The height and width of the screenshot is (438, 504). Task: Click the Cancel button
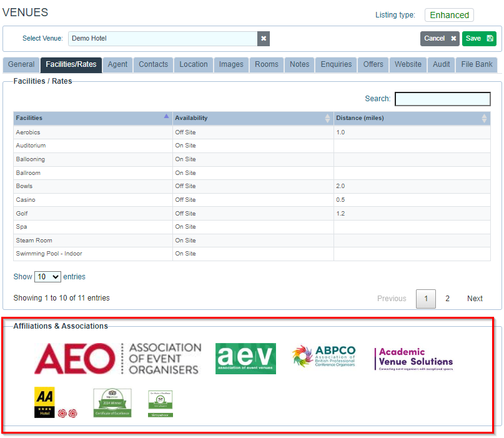tap(440, 39)
